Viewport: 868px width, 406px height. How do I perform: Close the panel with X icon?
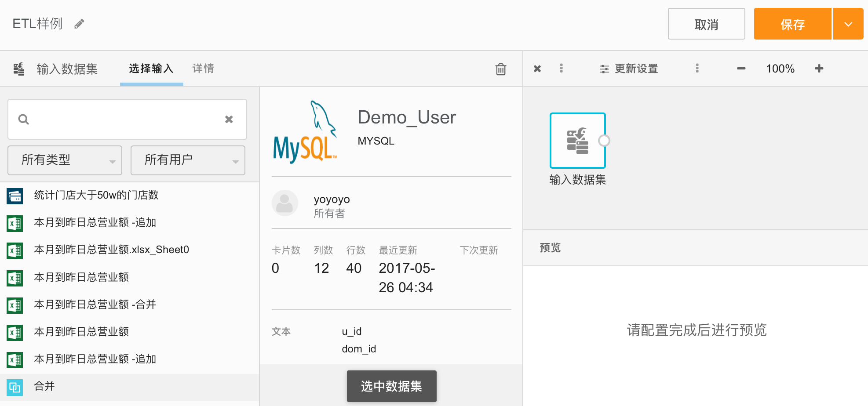[537, 69]
